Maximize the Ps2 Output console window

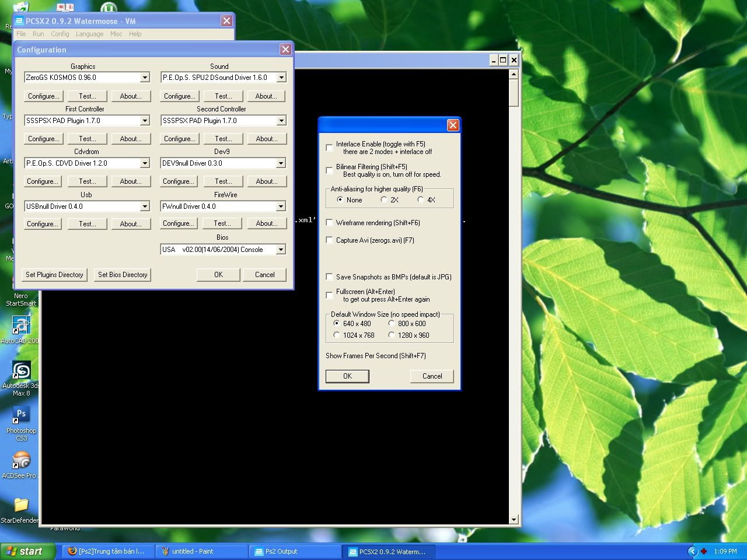503,60
